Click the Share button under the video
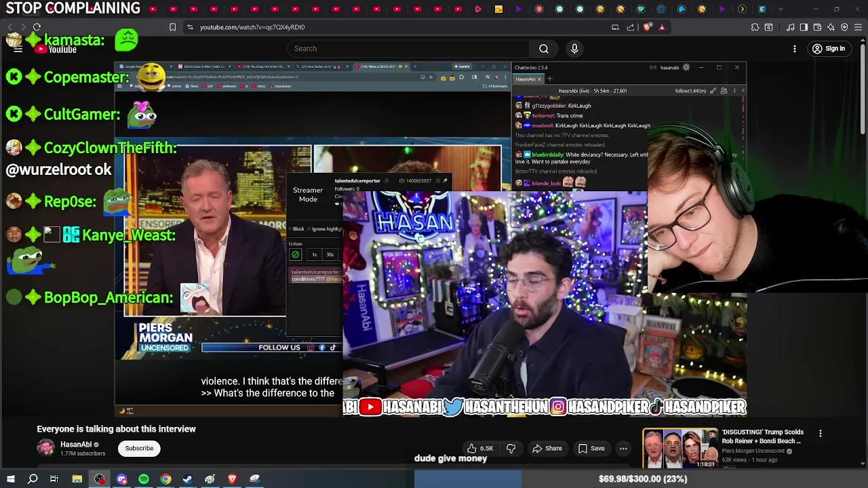 tap(547, 448)
